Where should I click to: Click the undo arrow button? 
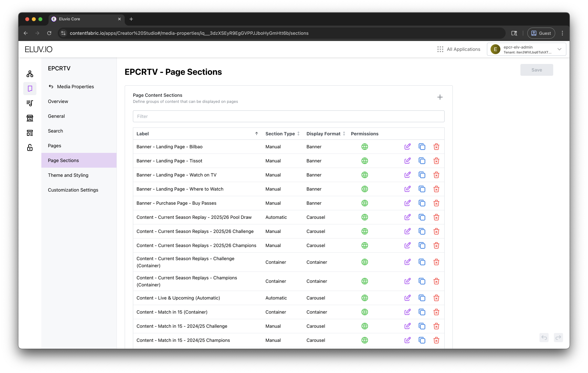[544, 337]
